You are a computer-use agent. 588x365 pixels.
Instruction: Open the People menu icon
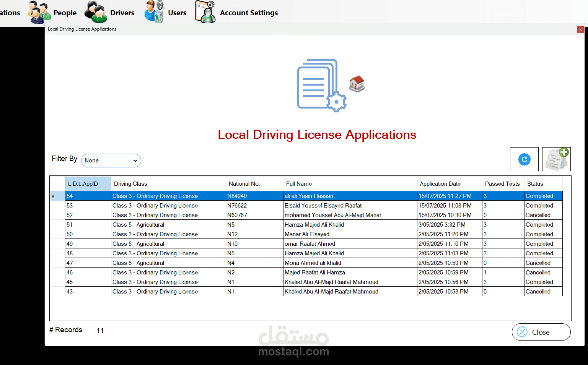pyautogui.click(x=39, y=13)
